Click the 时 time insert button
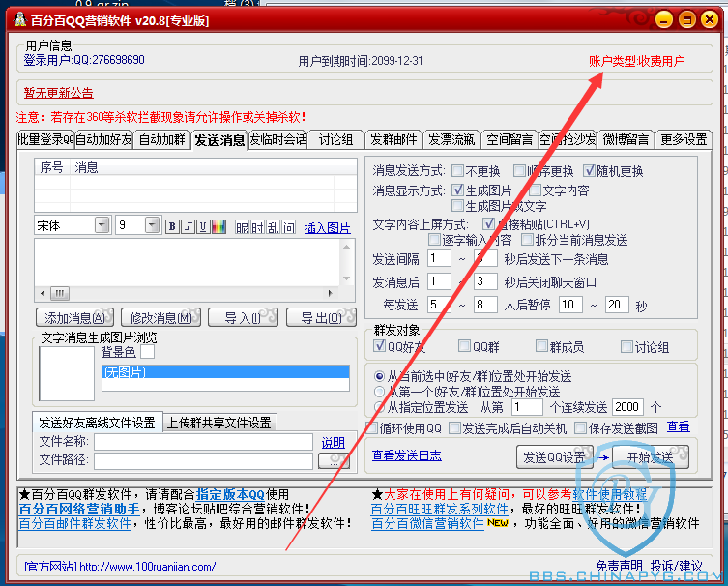Viewport: 728px width, 586px height. [x=257, y=227]
